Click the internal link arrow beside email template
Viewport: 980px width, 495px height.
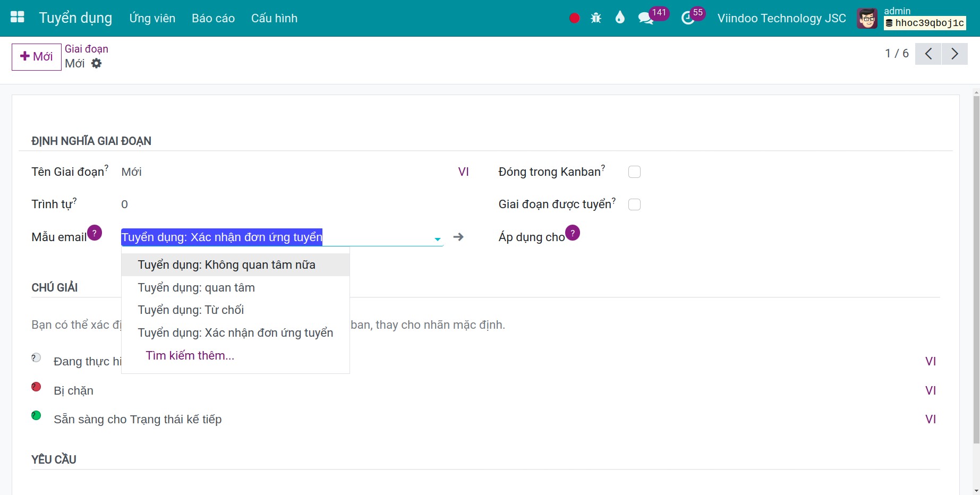pyautogui.click(x=458, y=237)
